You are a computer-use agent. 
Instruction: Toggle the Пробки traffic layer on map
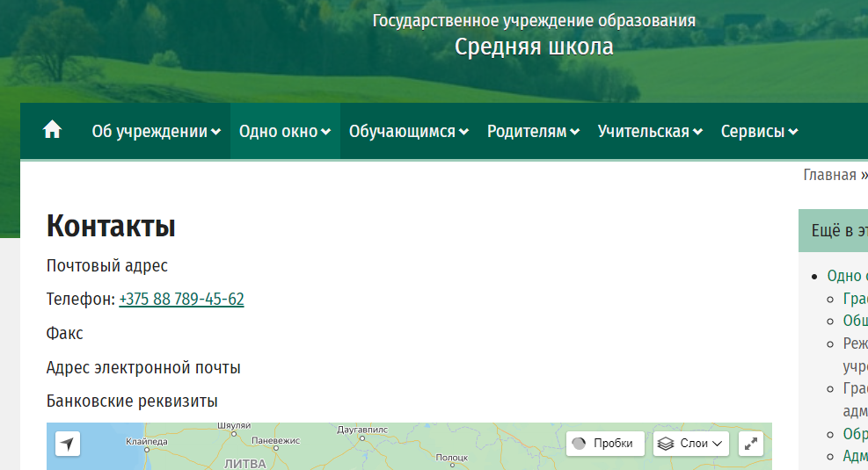[x=605, y=444]
